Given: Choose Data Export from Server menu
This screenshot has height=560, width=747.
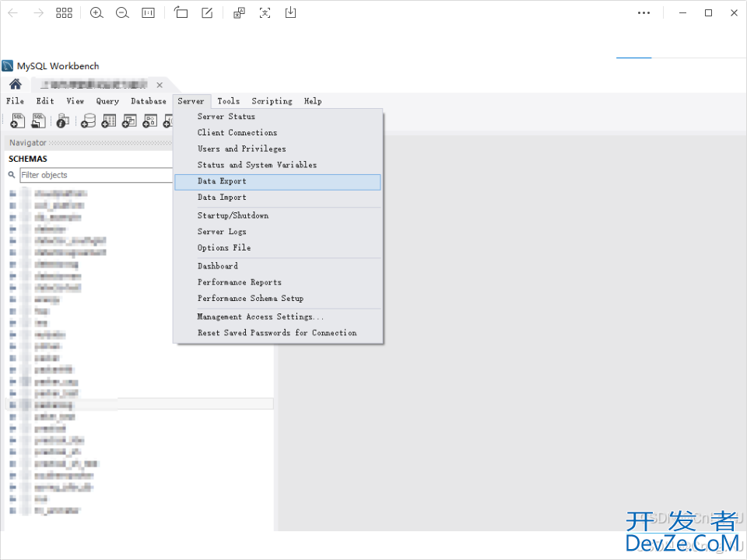Looking at the screenshot, I should pos(278,182).
